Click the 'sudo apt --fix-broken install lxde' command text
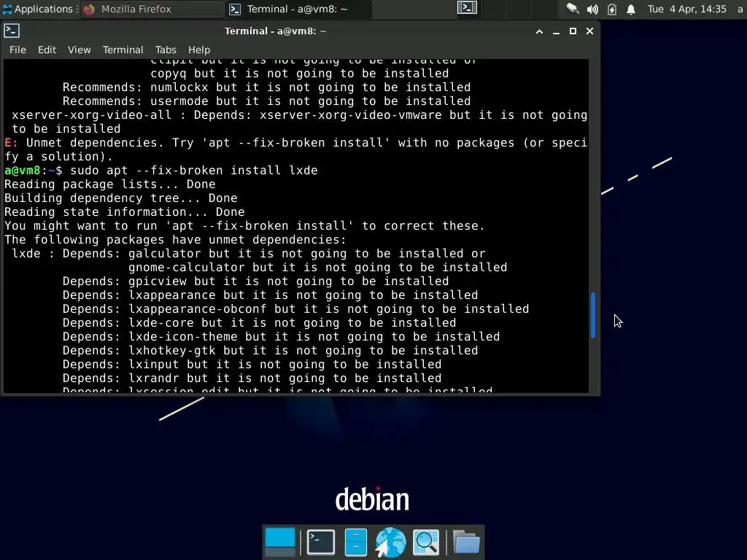Image resolution: width=747 pixels, height=560 pixels. (194, 171)
